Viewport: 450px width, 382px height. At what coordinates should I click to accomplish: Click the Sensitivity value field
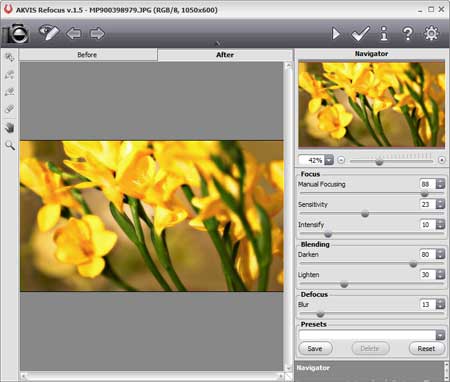point(427,204)
